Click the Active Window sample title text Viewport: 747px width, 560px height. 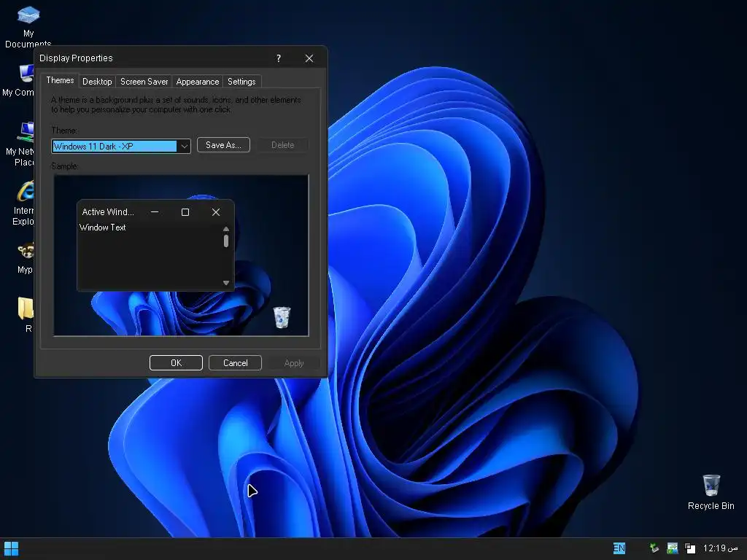108,212
